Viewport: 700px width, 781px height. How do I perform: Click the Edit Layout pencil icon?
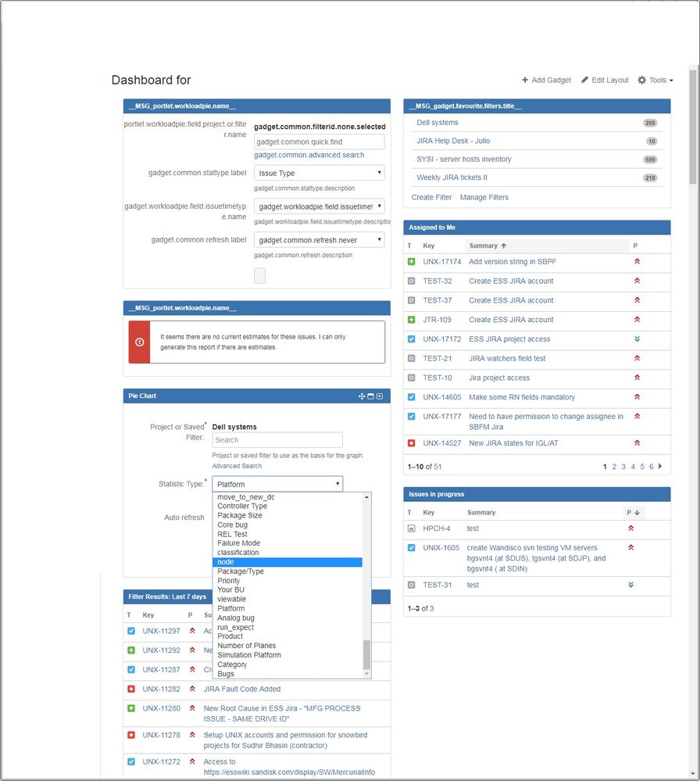[584, 80]
